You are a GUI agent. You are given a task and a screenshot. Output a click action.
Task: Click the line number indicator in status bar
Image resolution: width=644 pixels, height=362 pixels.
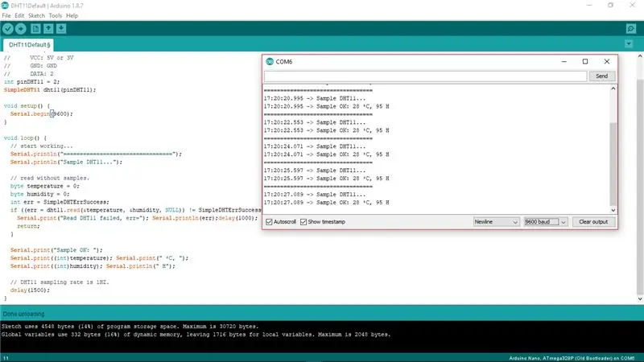[6, 358]
